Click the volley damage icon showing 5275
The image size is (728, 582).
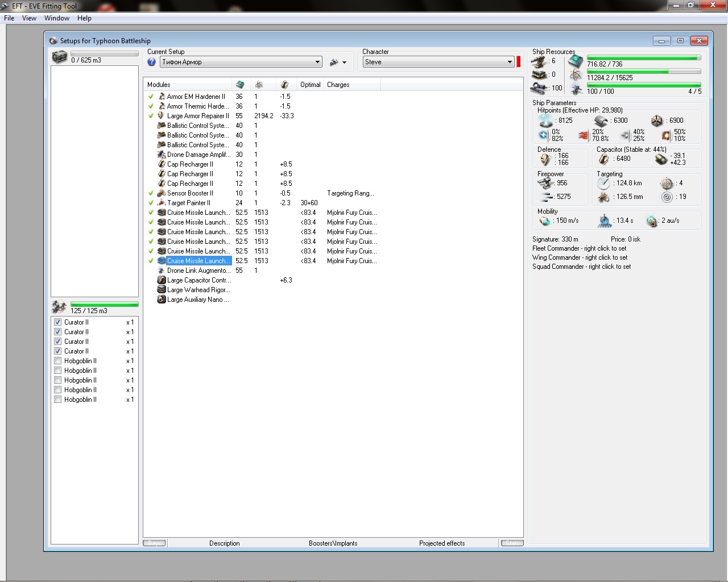pos(547,197)
